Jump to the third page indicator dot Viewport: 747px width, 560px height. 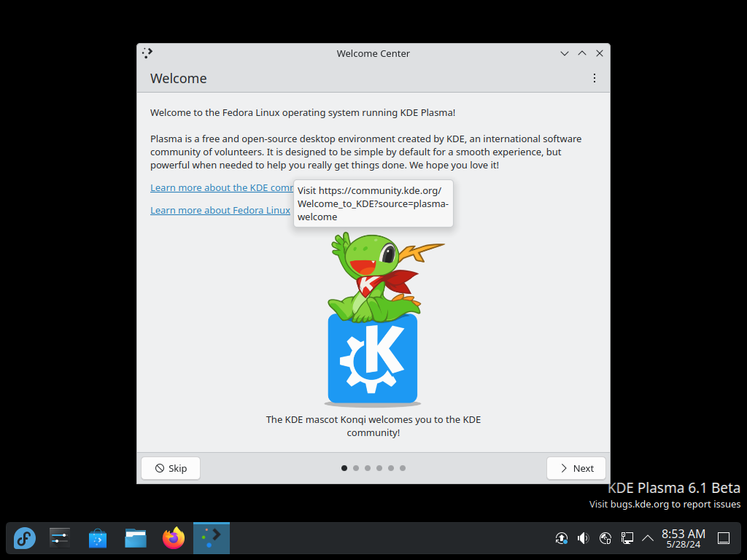point(368,468)
